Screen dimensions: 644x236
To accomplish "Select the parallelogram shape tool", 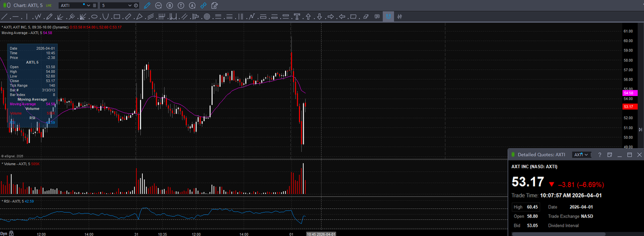I will (x=353, y=17).
